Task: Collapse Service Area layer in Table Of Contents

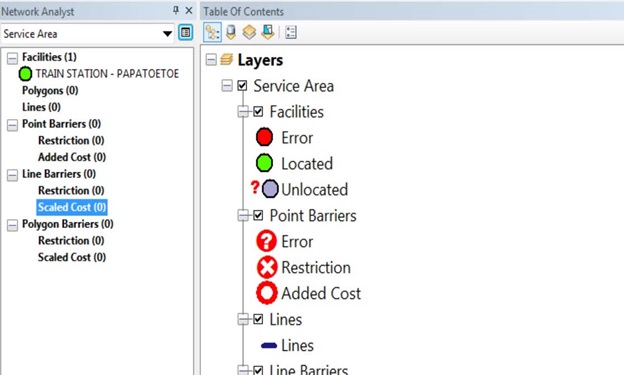Action: 227,86
